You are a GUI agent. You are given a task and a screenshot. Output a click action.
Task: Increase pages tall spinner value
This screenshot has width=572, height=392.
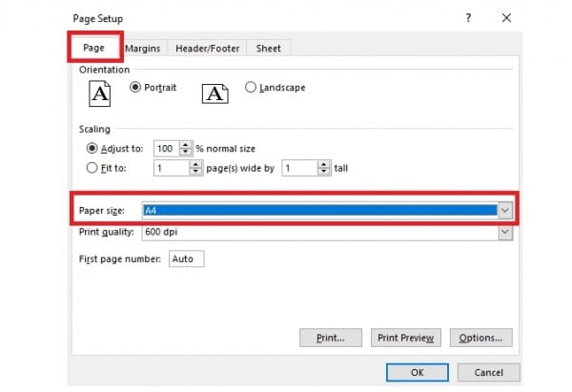tap(323, 165)
